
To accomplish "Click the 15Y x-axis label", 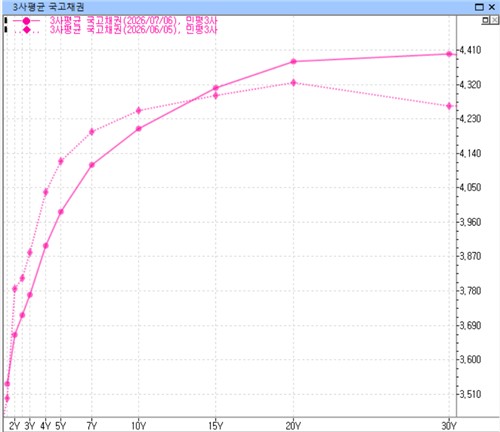I will pyautogui.click(x=216, y=426).
